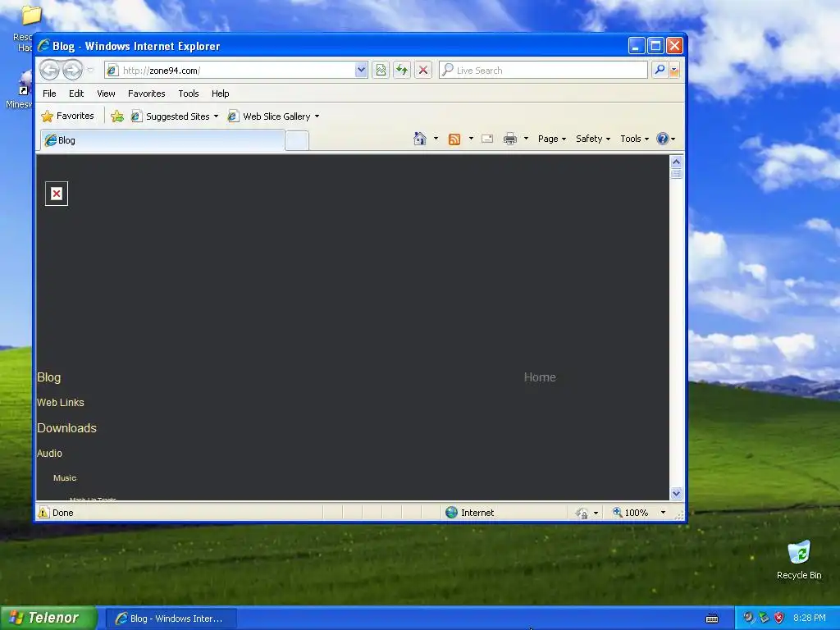Open the Help question mark icon menu

[x=666, y=139]
